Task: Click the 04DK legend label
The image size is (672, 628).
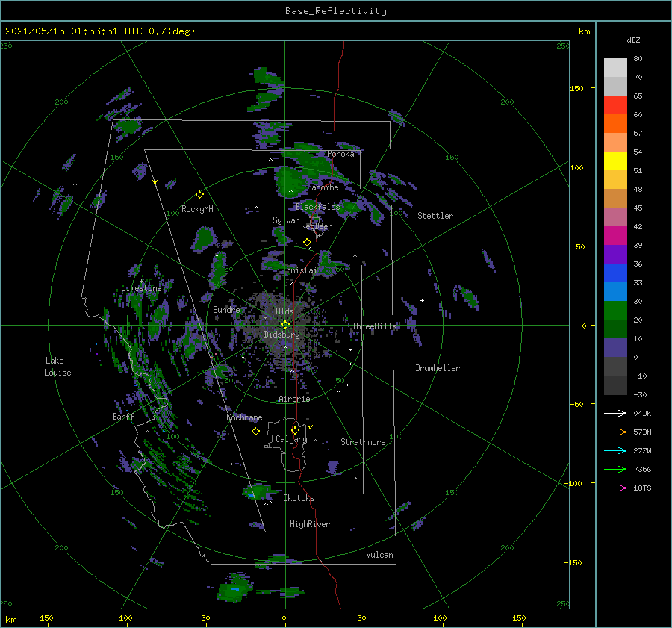Action: coord(642,413)
